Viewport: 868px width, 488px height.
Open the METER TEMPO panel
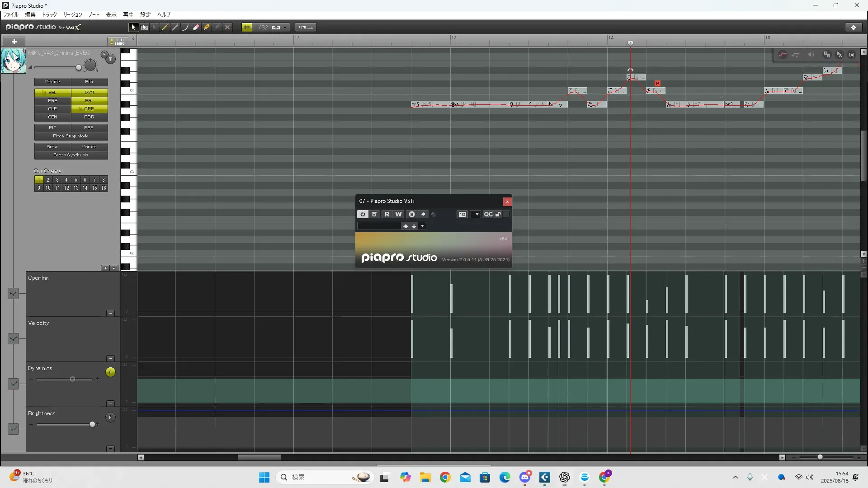118,42
